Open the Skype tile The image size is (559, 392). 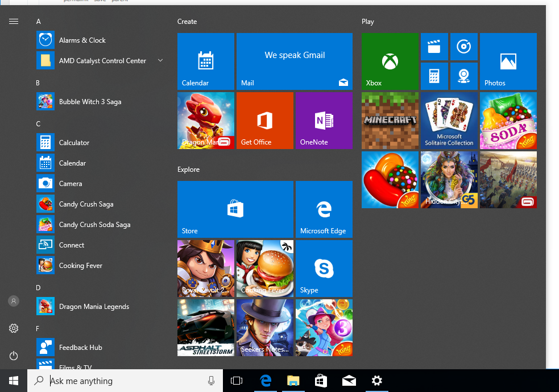(x=324, y=269)
